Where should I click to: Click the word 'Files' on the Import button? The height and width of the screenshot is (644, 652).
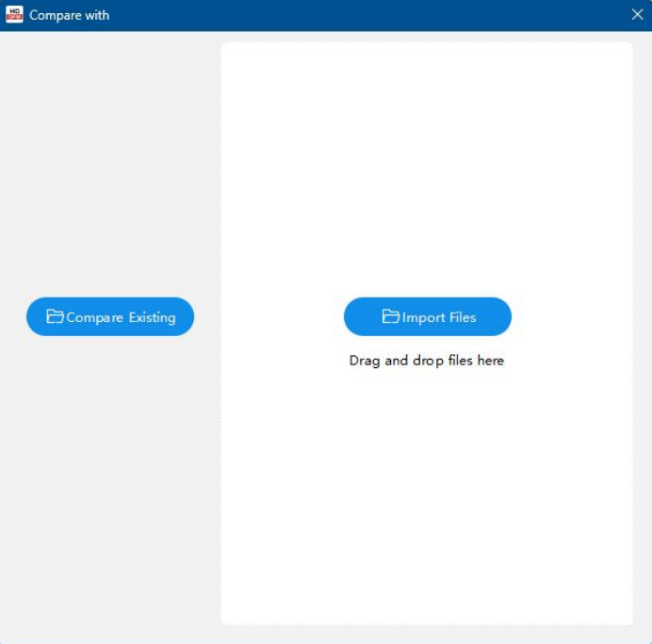pos(463,318)
